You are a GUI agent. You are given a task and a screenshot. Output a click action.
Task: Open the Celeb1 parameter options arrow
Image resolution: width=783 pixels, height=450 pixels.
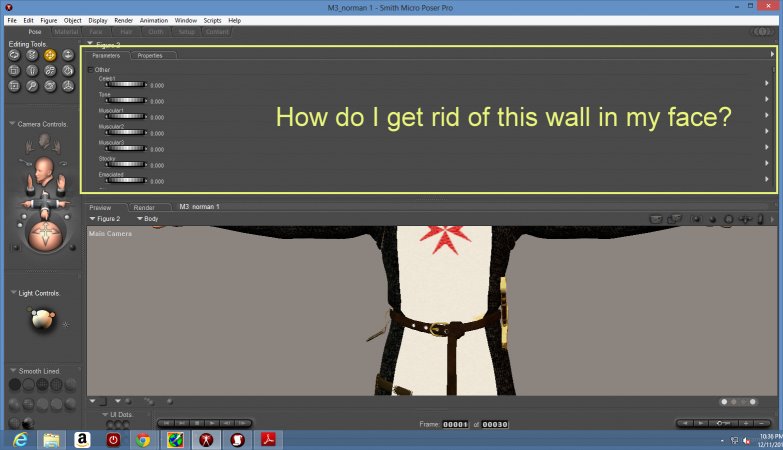(x=767, y=83)
